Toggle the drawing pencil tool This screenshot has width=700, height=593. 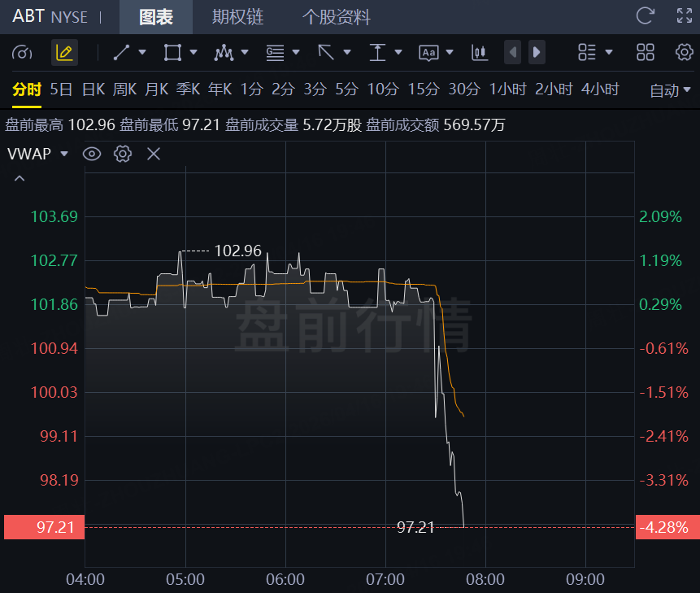pyautogui.click(x=64, y=53)
